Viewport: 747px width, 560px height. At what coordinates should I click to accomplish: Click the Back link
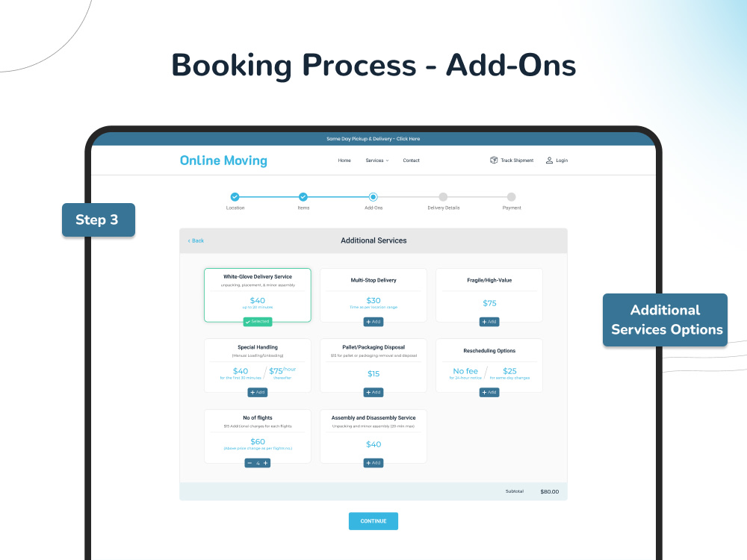click(196, 240)
